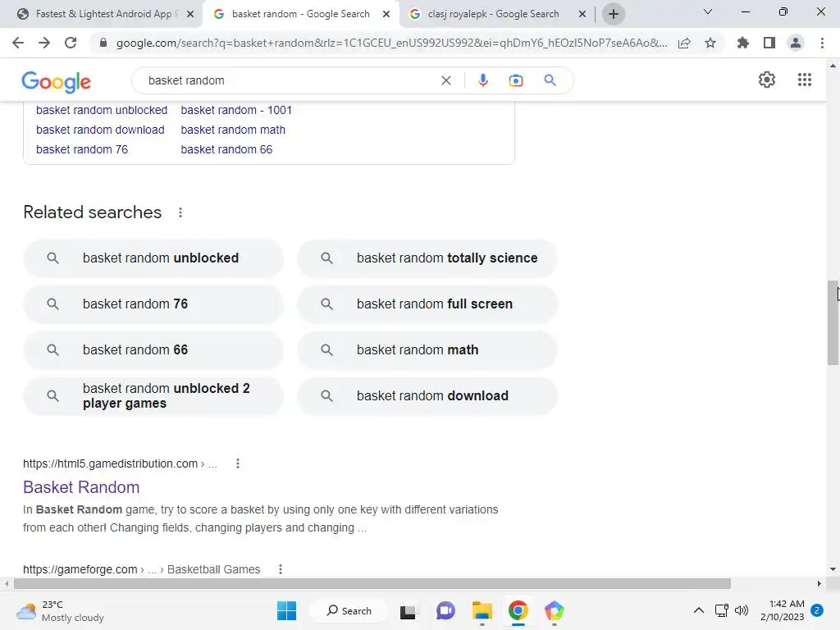840x630 pixels.
Task: Open the Chrome extensions puzzle icon
Action: coord(742,43)
